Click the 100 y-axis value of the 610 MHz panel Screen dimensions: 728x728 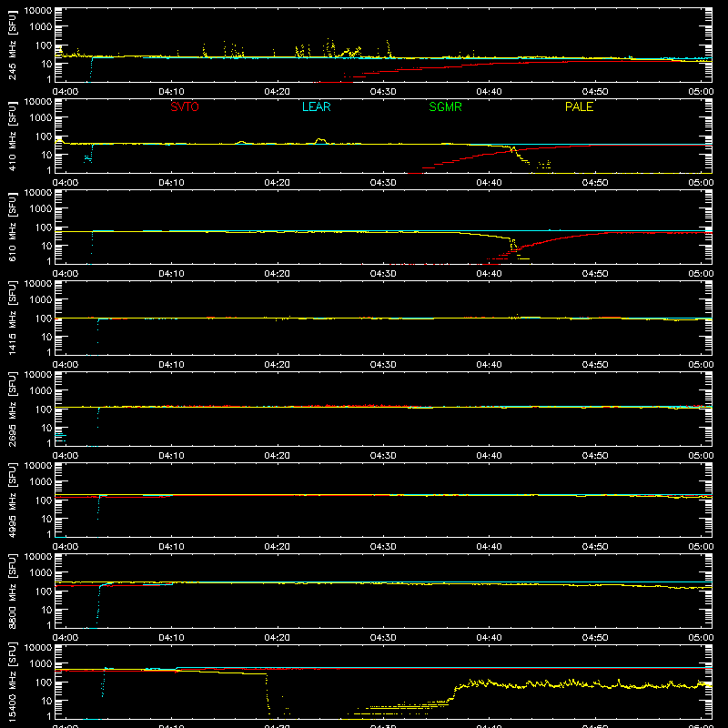44,227
